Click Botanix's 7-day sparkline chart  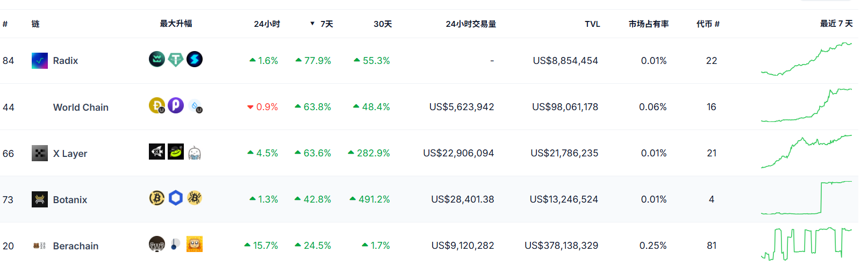(x=806, y=199)
